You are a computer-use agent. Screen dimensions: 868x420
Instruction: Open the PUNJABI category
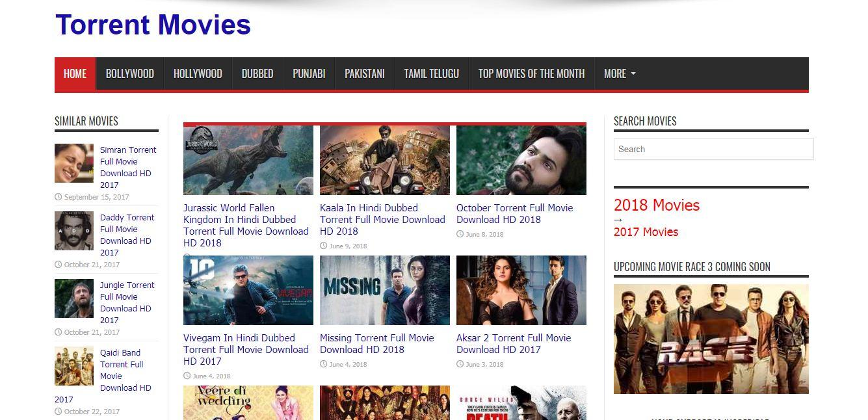tap(309, 73)
